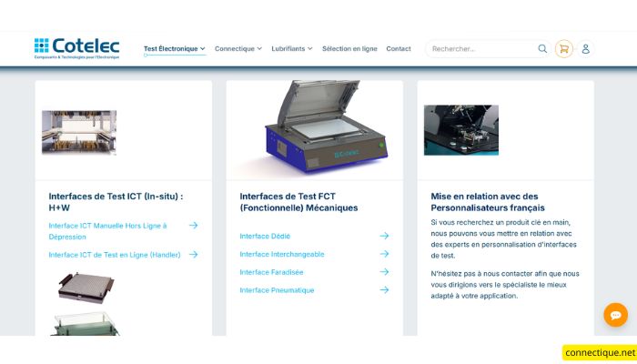Click arrow next to Interface Pneumatique
The image size is (637, 364).
click(384, 290)
